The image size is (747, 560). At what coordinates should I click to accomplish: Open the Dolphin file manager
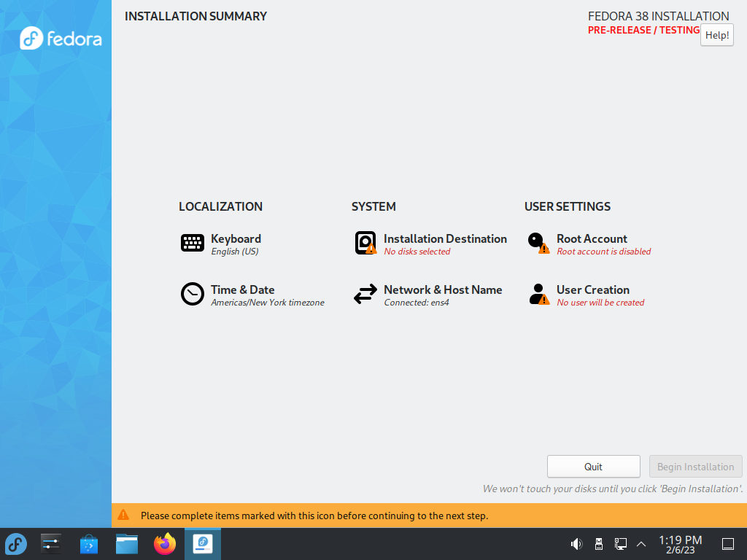[127, 544]
